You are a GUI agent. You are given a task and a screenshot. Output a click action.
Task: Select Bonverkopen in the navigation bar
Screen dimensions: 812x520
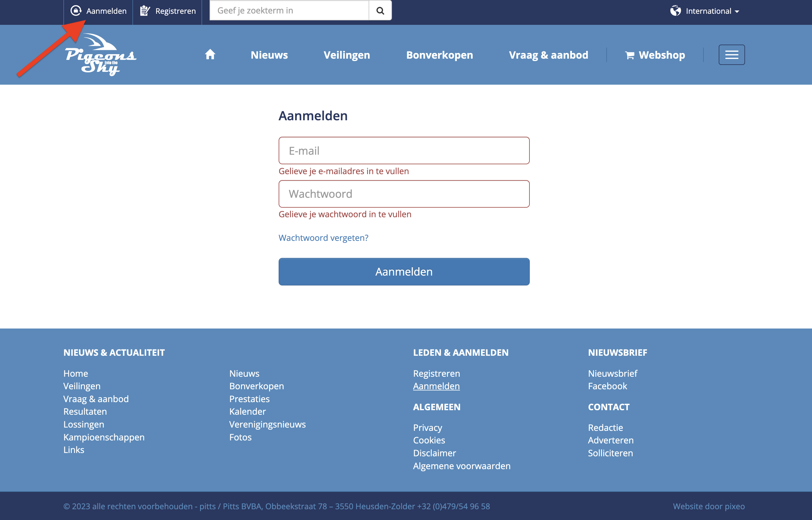pyautogui.click(x=439, y=55)
